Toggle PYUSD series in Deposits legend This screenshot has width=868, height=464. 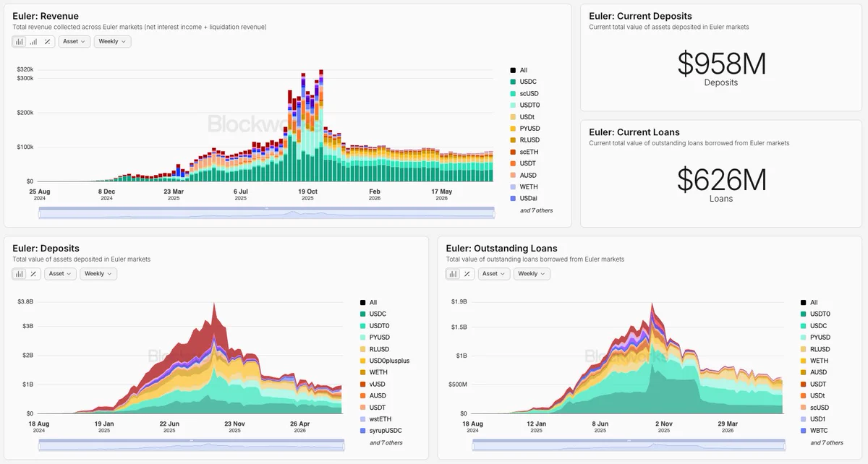click(x=375, y=338)
